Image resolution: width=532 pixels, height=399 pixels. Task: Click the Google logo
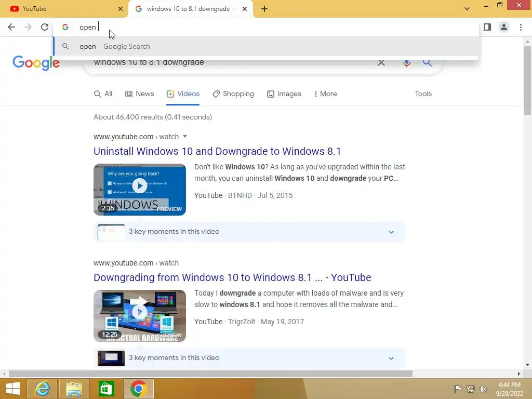coord(36,63)
